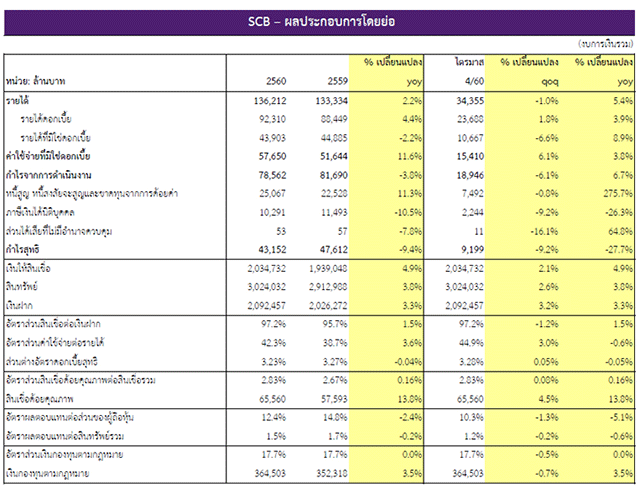Click the 1,939,048 loans cell

tap(325, 268)
